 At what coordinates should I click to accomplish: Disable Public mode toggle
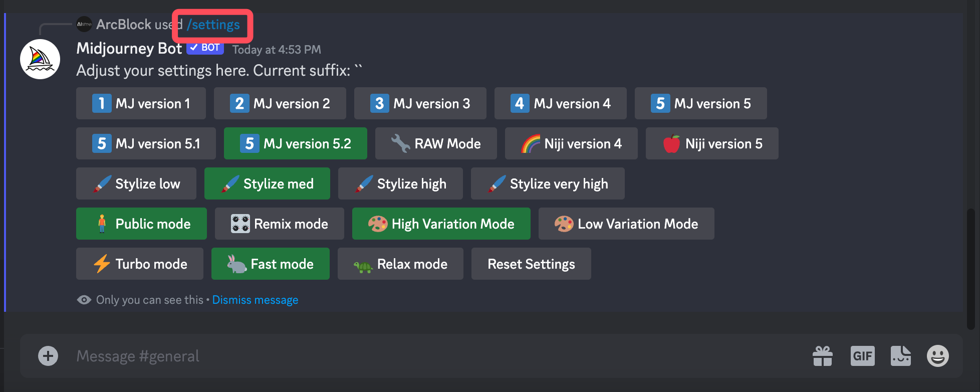(x=141, y=224)
